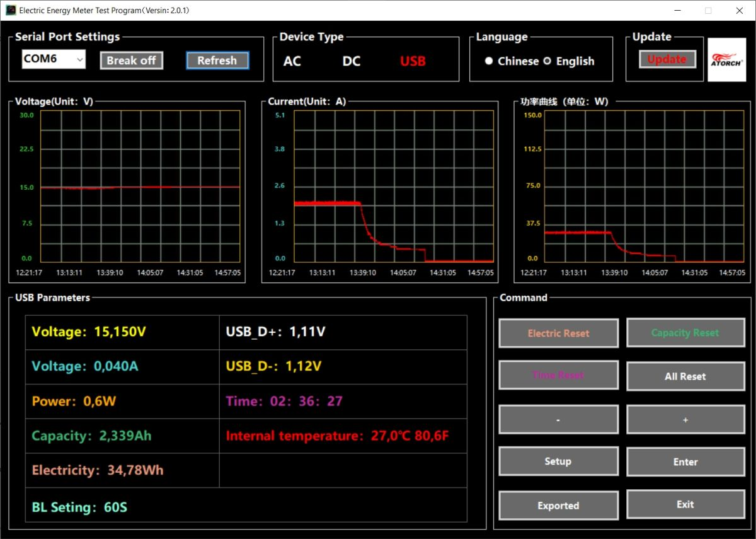Click the minus command button
The width and height of the screenshot is (756, 539).
click(558, 419)
